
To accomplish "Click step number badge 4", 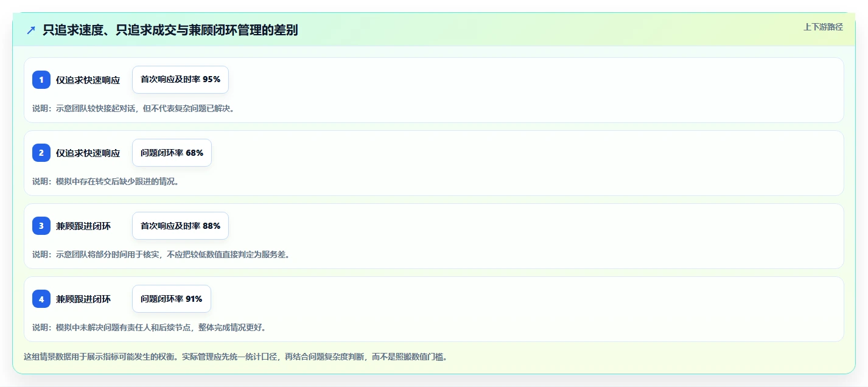I will (x=41, y=299).
